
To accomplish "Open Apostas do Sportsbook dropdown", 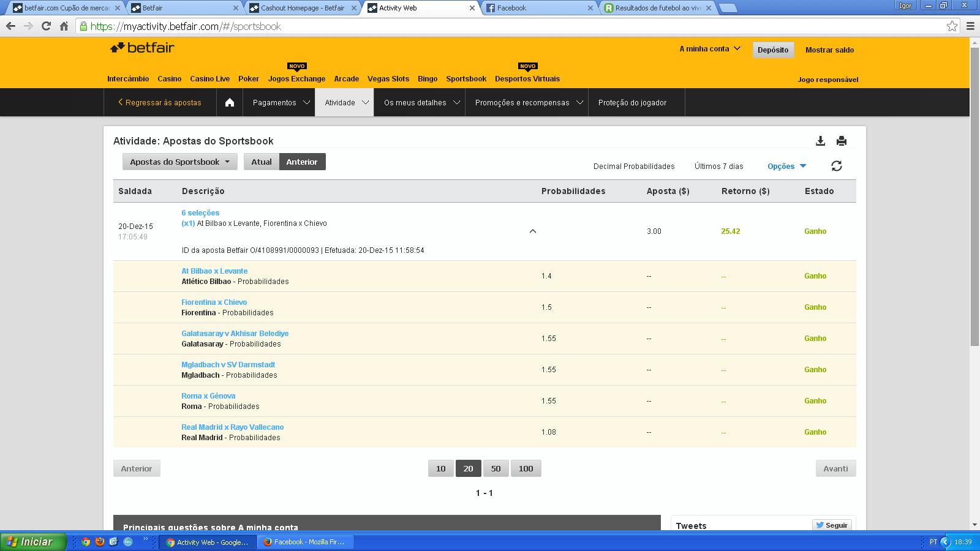I will [x=179, y=162].
